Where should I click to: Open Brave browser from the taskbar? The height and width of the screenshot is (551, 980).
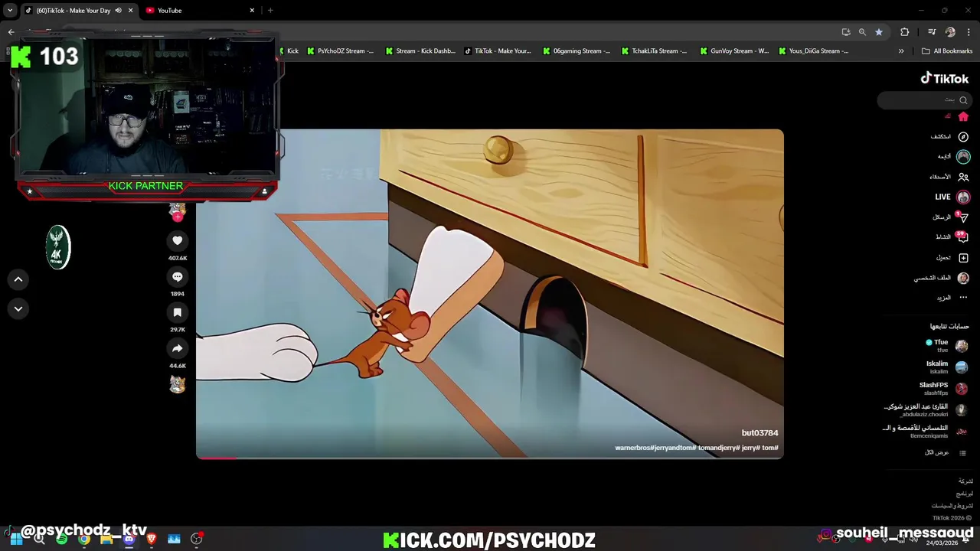click(152, 539)
